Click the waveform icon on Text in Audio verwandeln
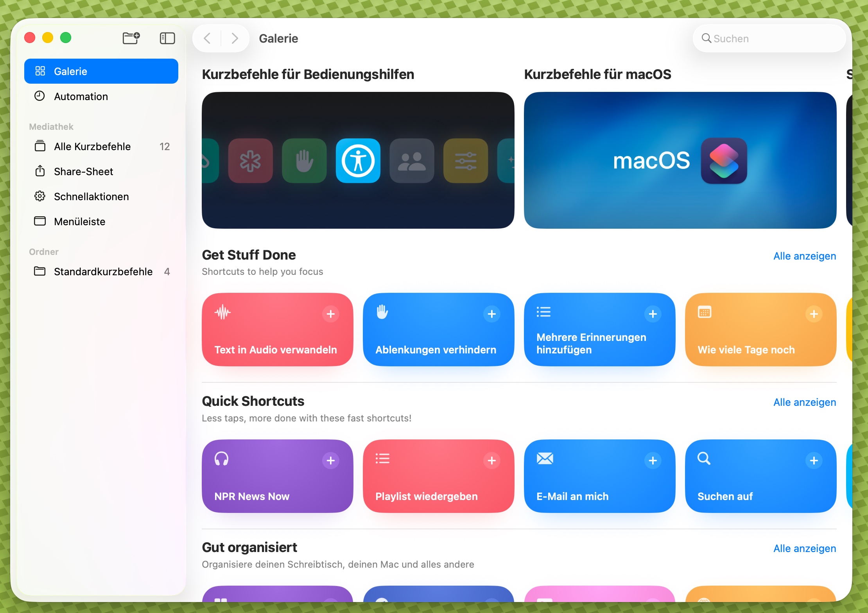Screen dimensions: 868x613 pos(222,312)
